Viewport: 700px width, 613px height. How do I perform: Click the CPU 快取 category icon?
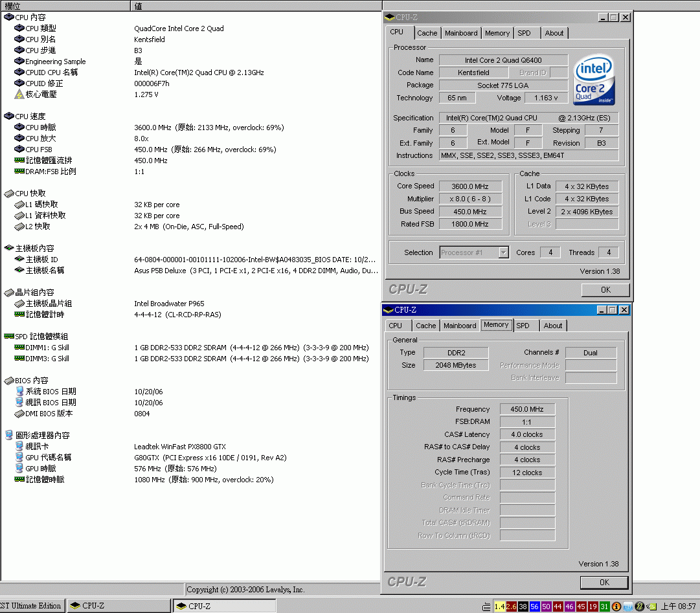[9, 193]
